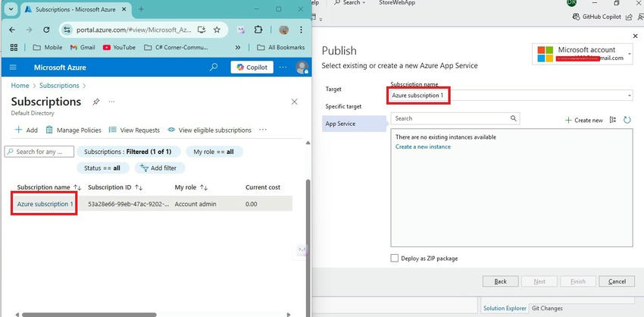
Task: Open the C# Corner-Commu bookmark folder
Action: [177, 47]
